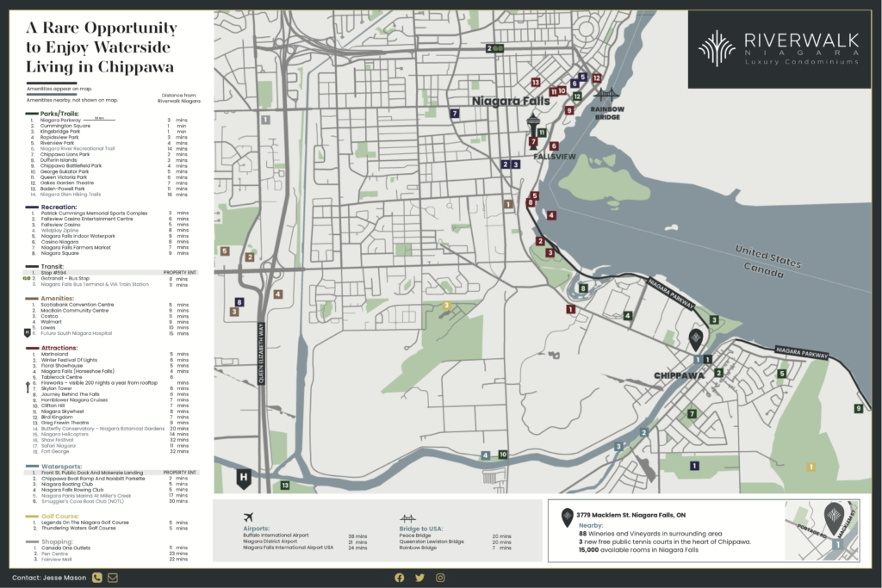Select the green parks marker 9 on map
This screenshot has width=882, height=588.
(x=858, y=409)
